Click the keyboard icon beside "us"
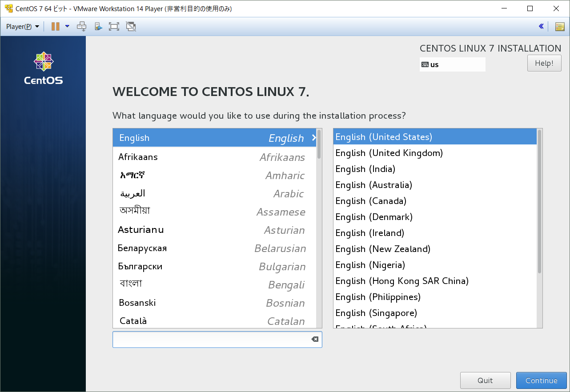 425,64
